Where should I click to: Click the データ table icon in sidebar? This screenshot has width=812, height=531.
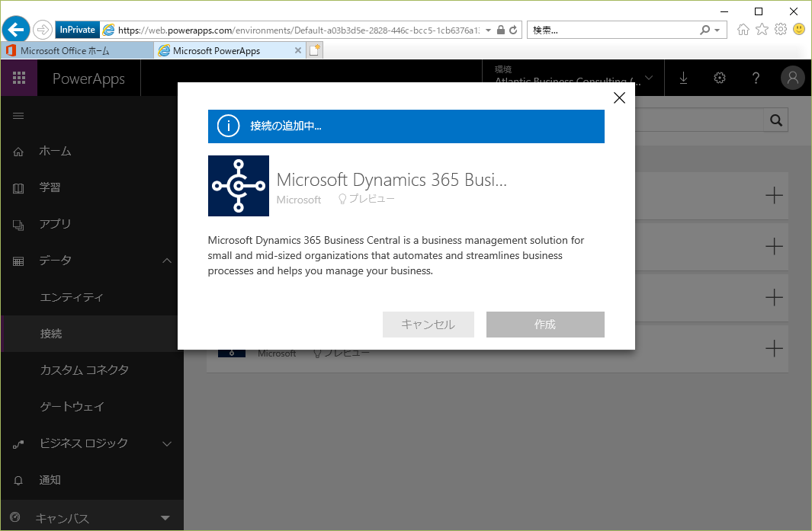tap(18, 261)
